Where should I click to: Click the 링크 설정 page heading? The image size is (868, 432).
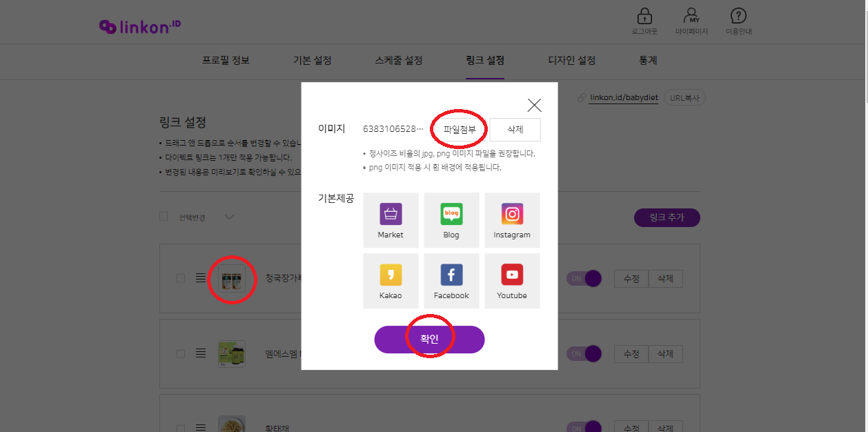[x=183, y=123]
